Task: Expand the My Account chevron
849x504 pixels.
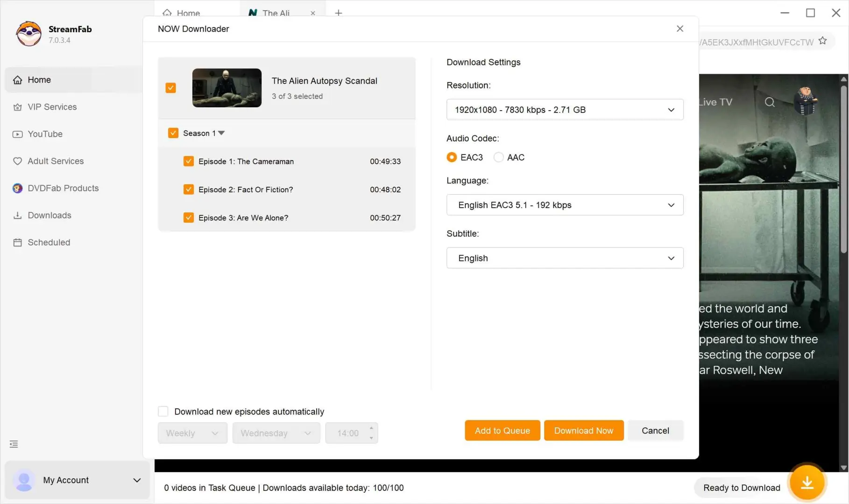Action: click(137, 480)
